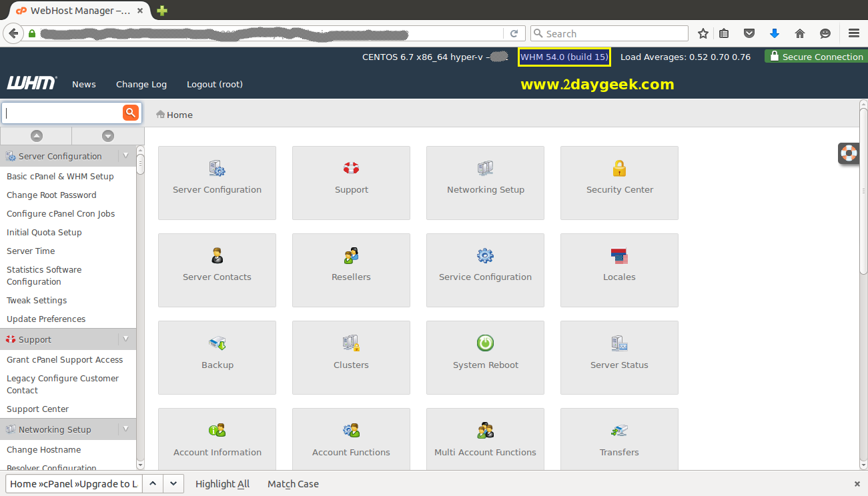Open the floating lifebuoy help icon

point(849,153)
